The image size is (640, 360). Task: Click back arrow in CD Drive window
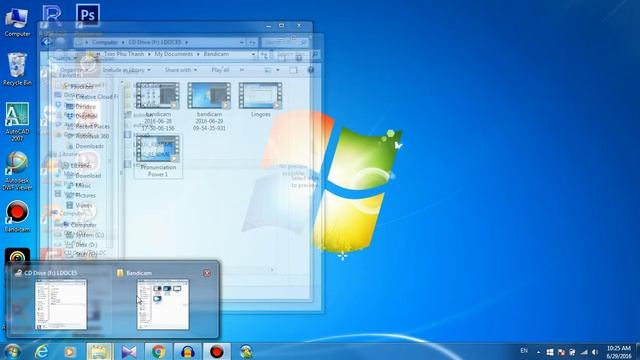(47, 42)
